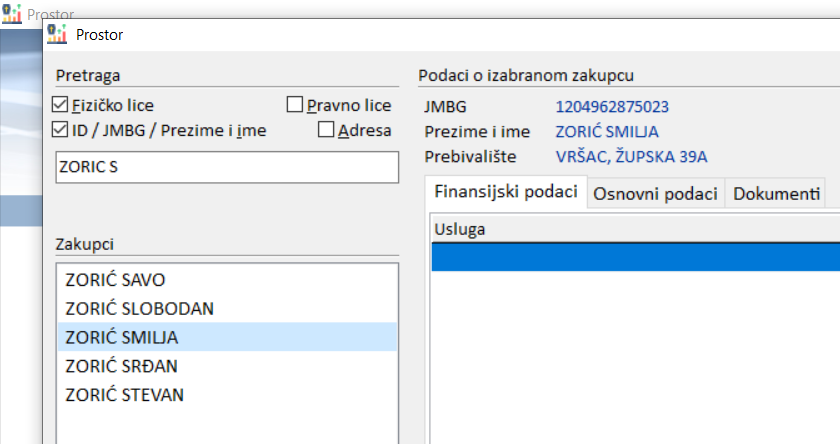Select the Finansijski podaci tab
Image resolution: width=840 pixels, height=444 pixels.
point(505,193)
